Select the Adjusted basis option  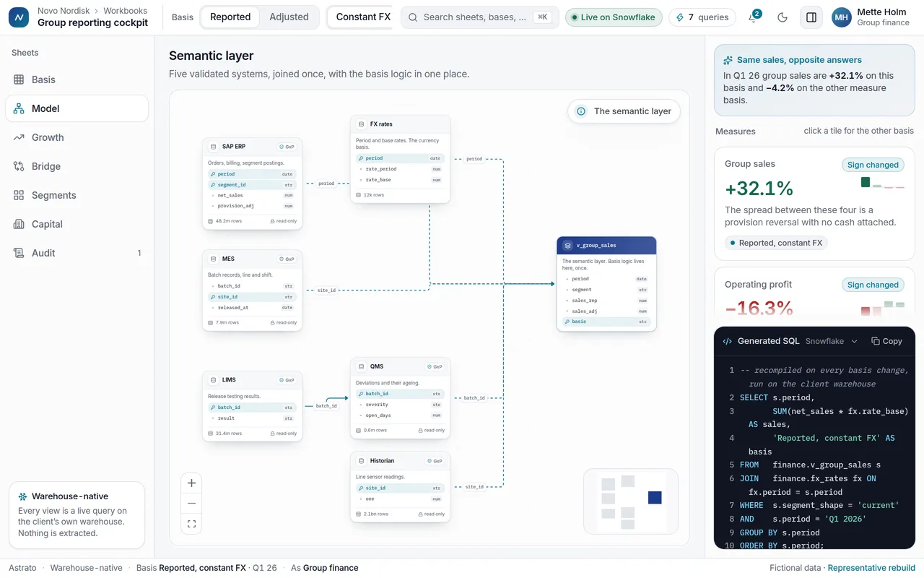pos(289,17)
